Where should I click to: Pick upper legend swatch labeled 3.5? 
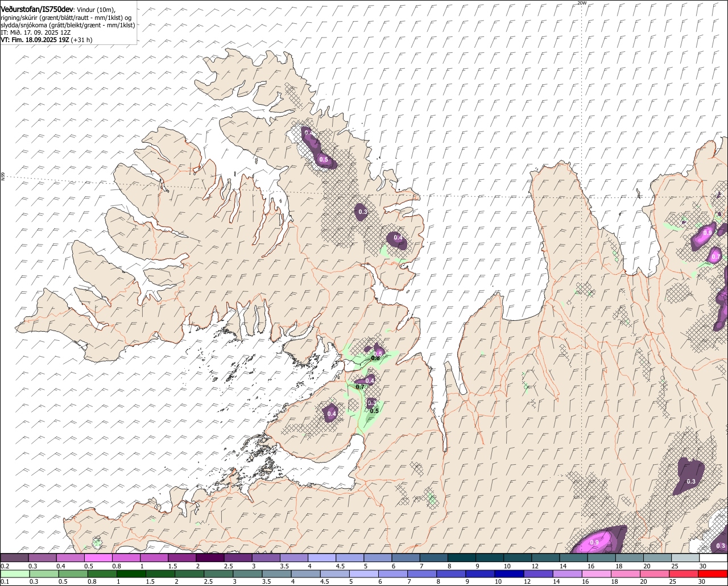293,558
